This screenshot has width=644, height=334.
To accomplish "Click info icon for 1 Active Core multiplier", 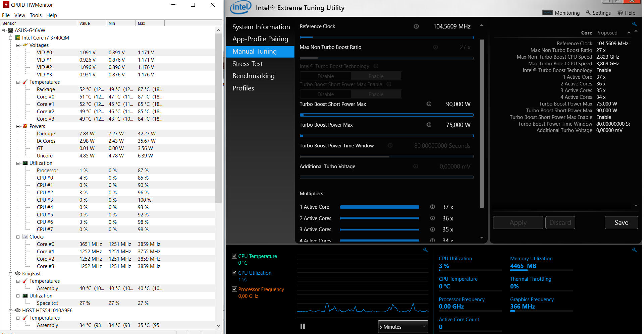I will tap(432, 207).
